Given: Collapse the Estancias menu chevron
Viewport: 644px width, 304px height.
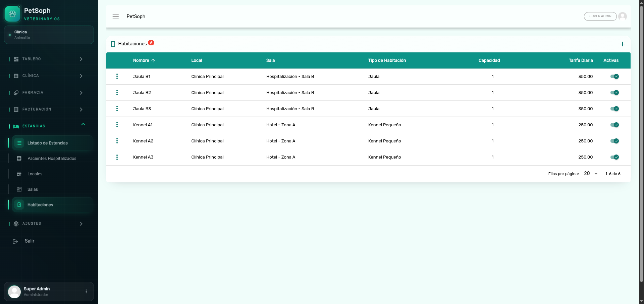Looking at the screenshot, I should point(83,124).
